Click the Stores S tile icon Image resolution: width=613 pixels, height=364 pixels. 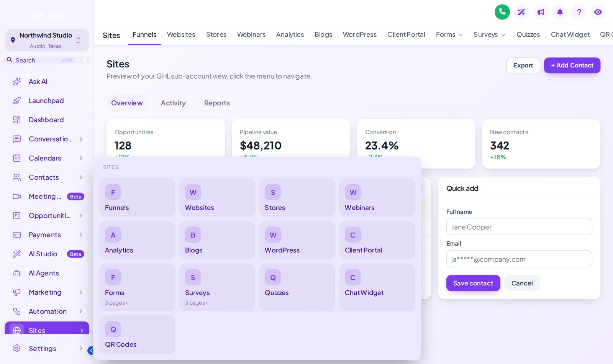click(273, 192)
